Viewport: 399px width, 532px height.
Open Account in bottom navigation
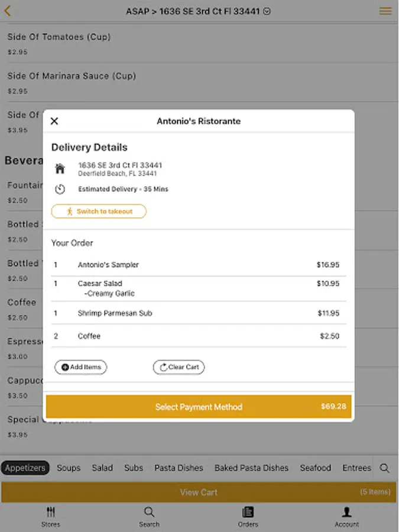coord(346,517)
